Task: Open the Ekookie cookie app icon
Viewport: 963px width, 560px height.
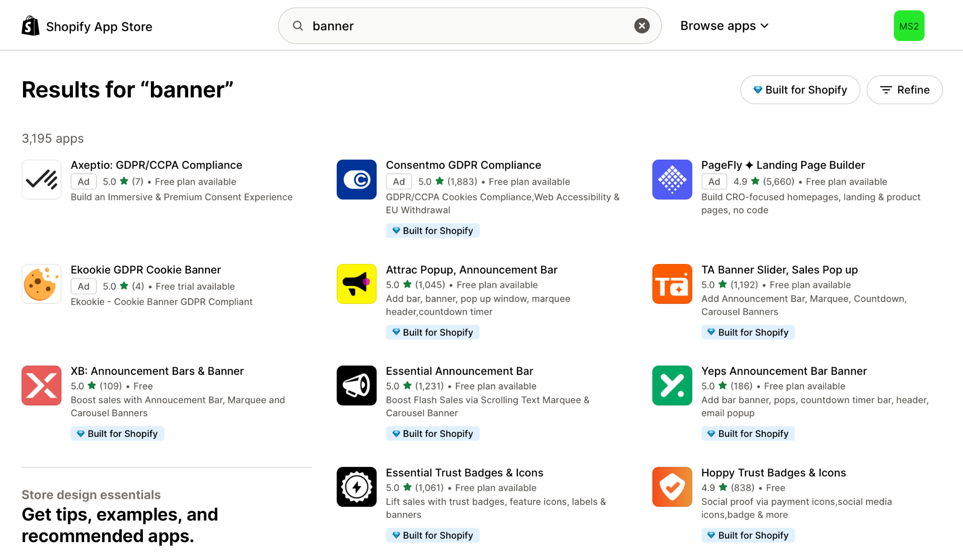Action: pyautogui.click(x=41, y=284)
